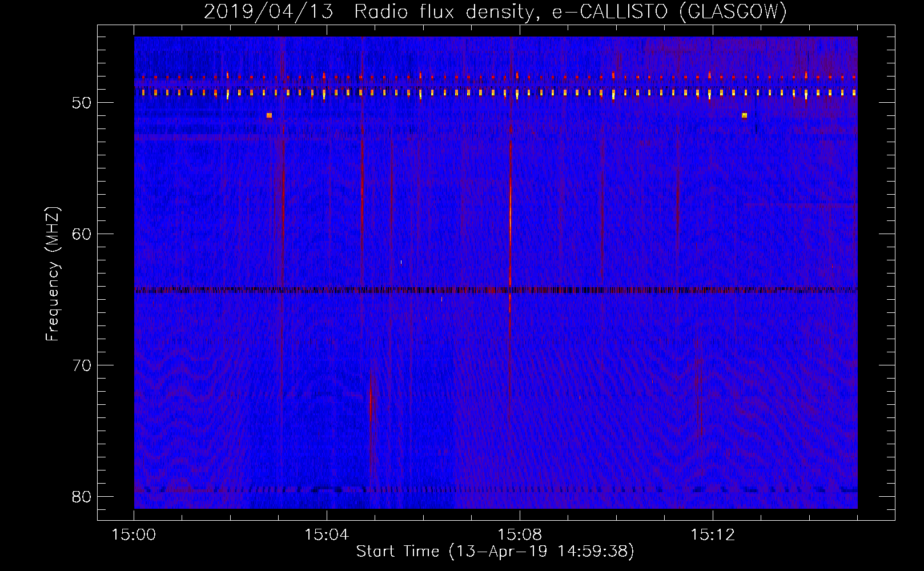
Task: Click the '15:00' time tick label
Action: pyautogui.click(x=134, y=535)
